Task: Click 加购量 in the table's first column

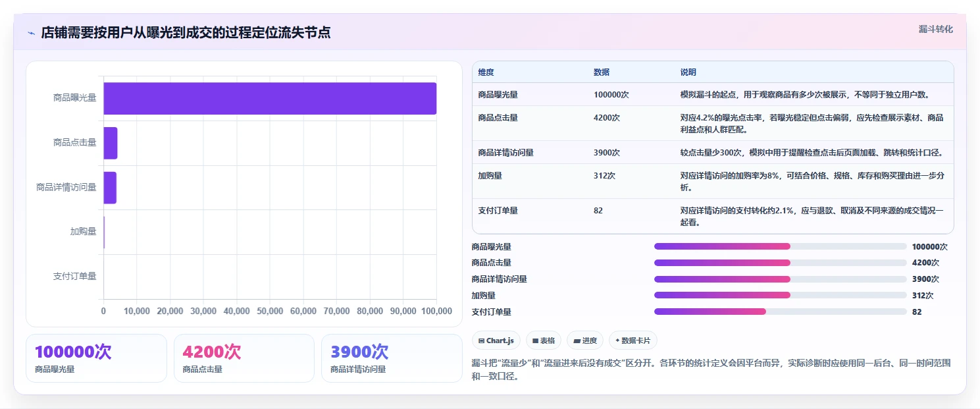Action: 490,176
